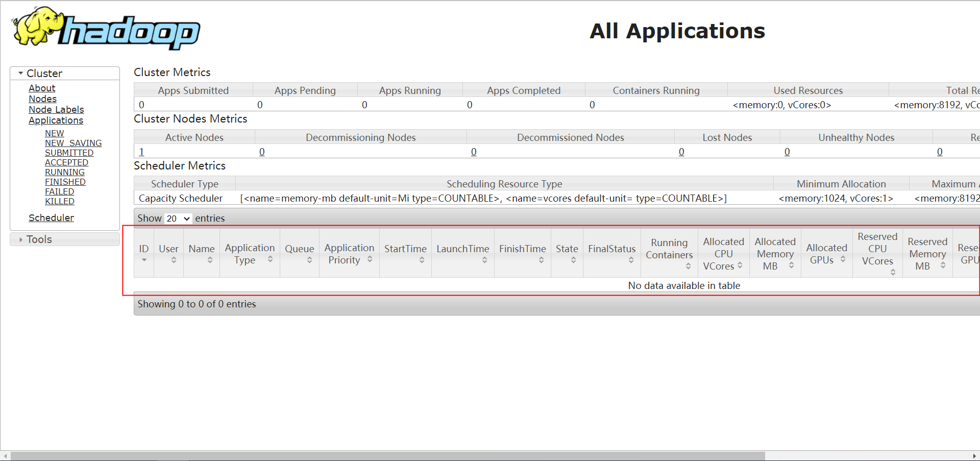Sort by User column arrows

click(174, 260)
